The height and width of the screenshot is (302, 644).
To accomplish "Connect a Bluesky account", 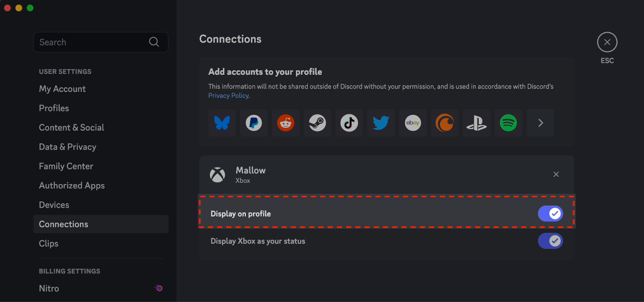I will coord(222,123).
